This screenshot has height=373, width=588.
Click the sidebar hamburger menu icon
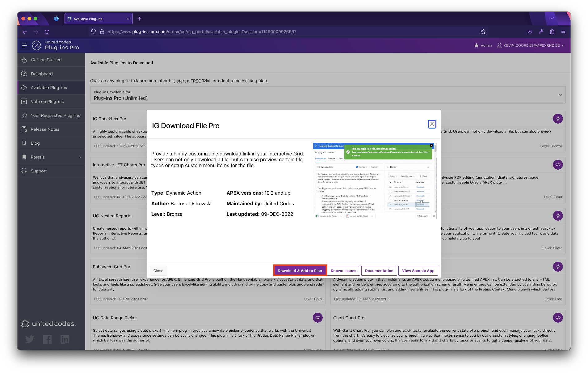25,45
